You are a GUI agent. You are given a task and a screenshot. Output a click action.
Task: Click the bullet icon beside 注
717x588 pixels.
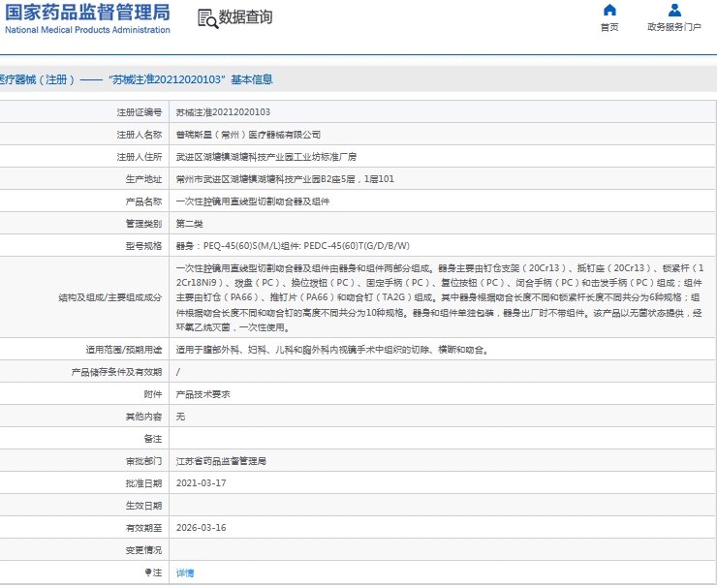(147, 572)
